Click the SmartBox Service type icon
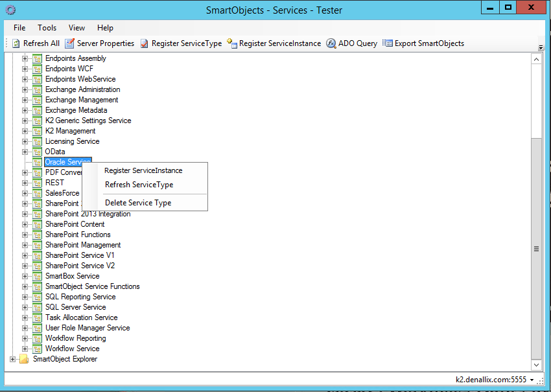The height and width of the screenshot is (392, 551). (x=37, y=276)
